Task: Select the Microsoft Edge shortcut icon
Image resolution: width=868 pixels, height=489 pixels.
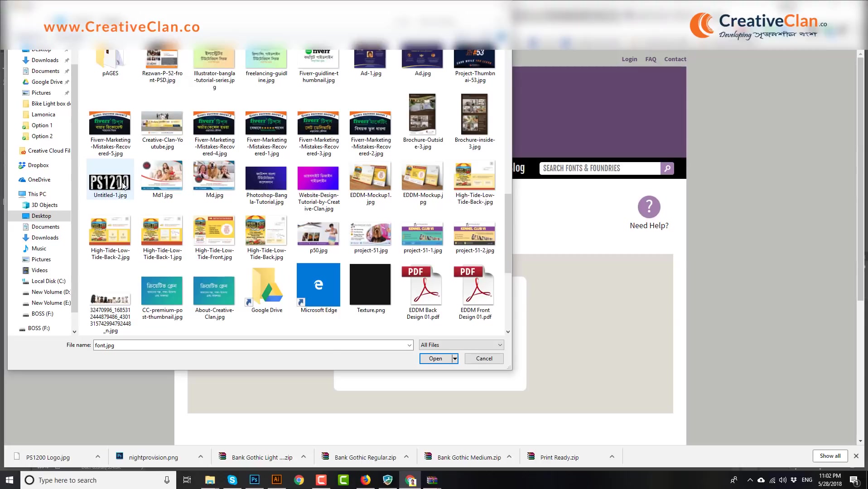Action: click(318, 285)
